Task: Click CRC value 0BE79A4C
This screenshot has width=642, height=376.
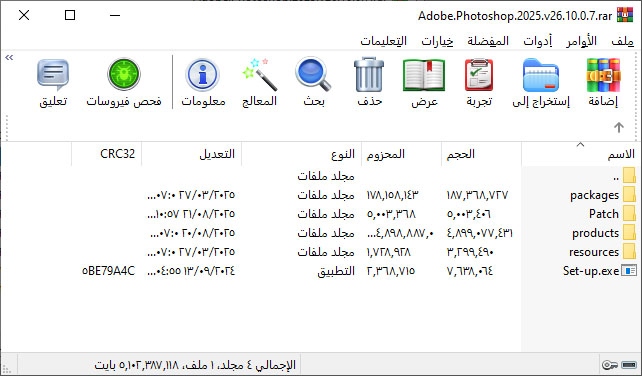Action: [x=109, y=271]
